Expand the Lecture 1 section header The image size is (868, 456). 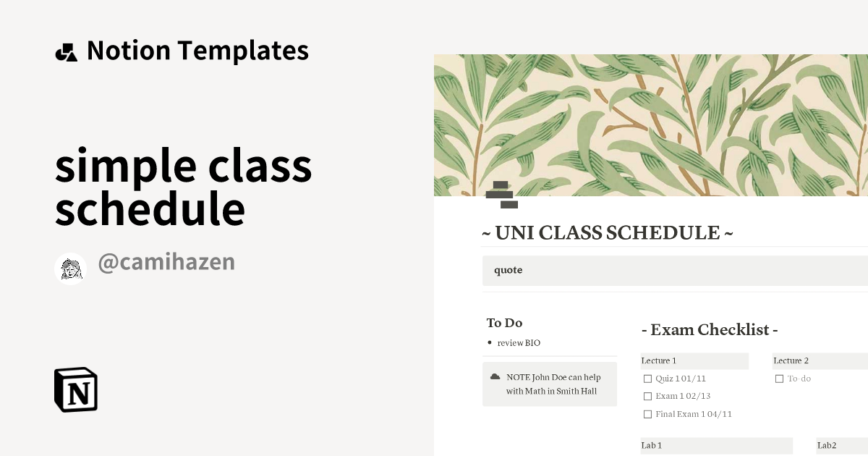[659, 360]
